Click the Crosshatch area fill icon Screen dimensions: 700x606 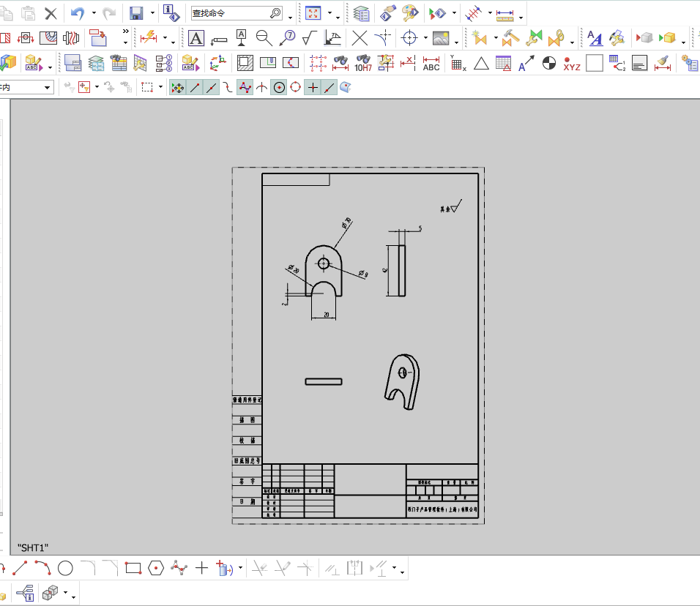pyautogui.click(x=245, y=64)
